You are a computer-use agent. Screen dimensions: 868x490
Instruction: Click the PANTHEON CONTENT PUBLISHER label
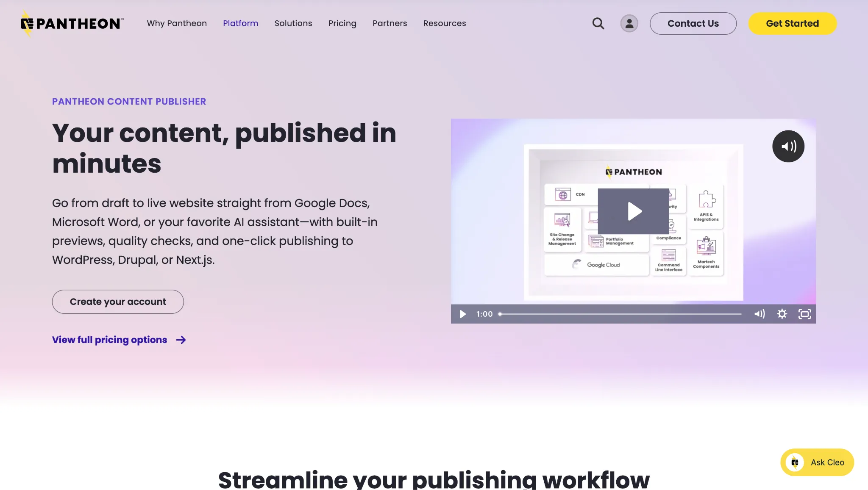click(129, 102)
